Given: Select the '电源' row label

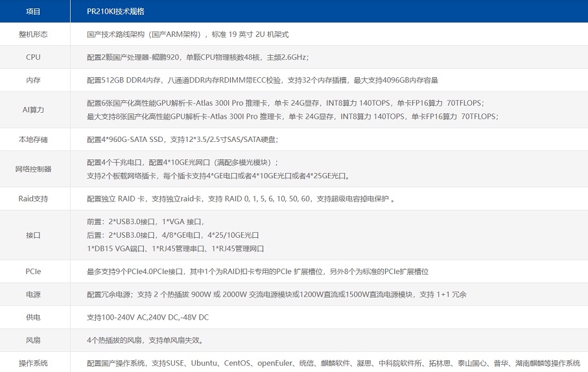Looking at the screenshot, I should click(x=33, y=294).
